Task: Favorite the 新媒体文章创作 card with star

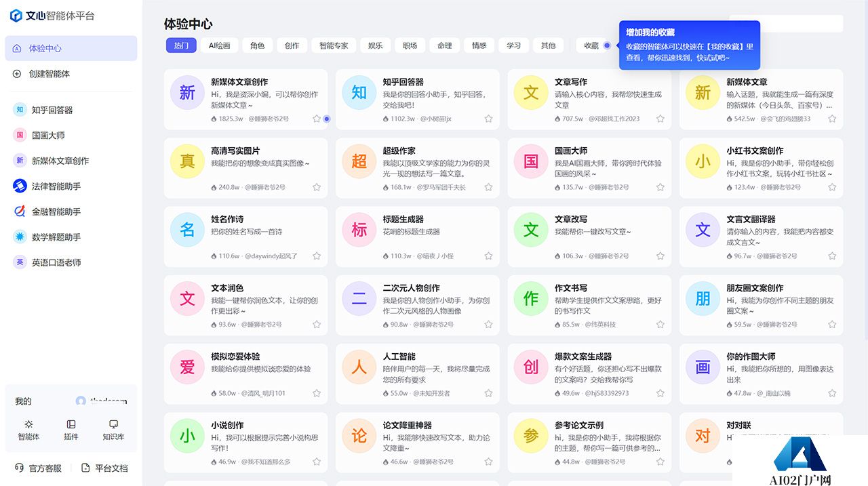Action: [x=317, y=119]
